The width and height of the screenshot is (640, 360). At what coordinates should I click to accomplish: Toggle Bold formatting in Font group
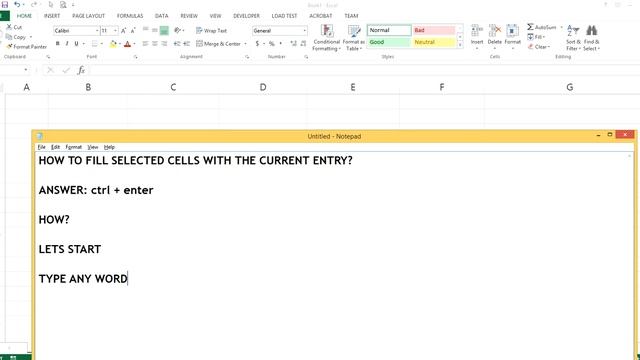coord(58,43)
